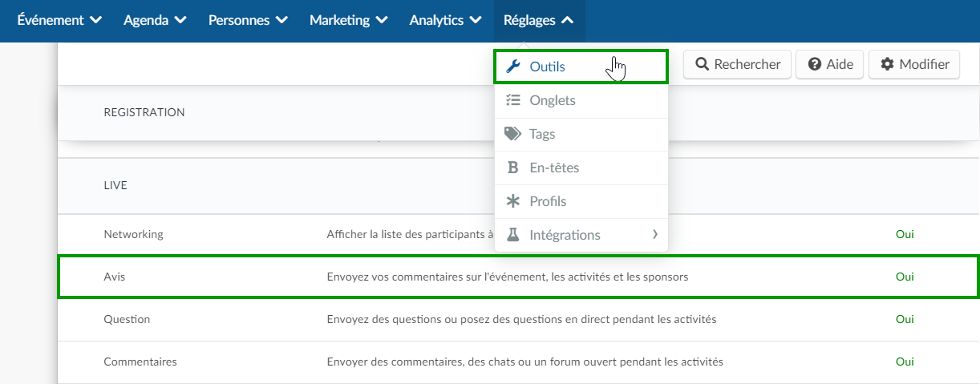Click the Commentaires description about forum

[x=525, y=362]
